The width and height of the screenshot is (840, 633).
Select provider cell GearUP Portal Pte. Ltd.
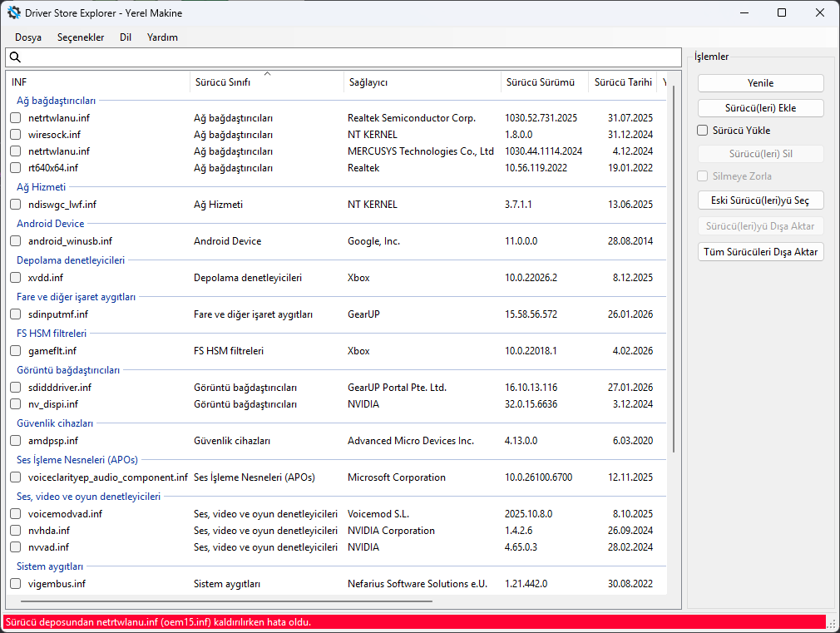(397, 387)
